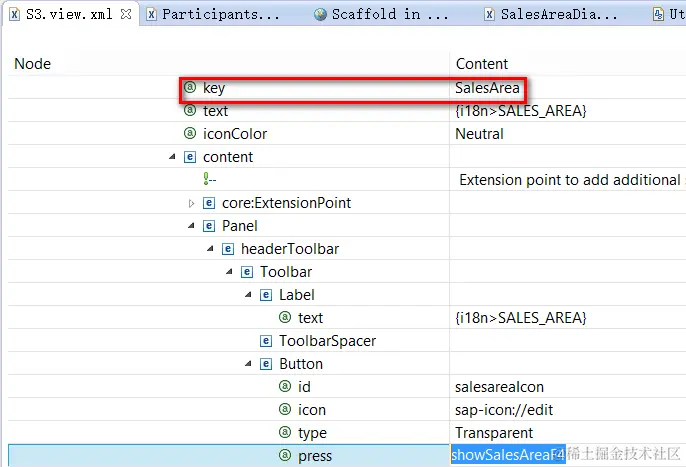This screenshot has height=467, width=686.
Task: Click the XML icon on Participants tab
Action: 151,14
